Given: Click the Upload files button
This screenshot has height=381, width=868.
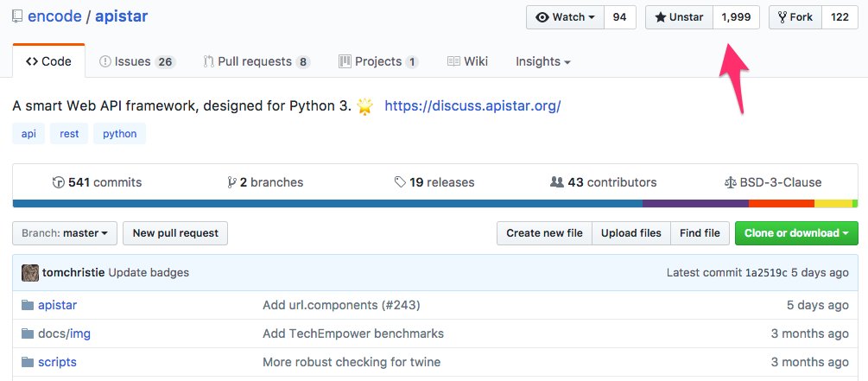Looking at the screenshot, I should pos(631,233).
